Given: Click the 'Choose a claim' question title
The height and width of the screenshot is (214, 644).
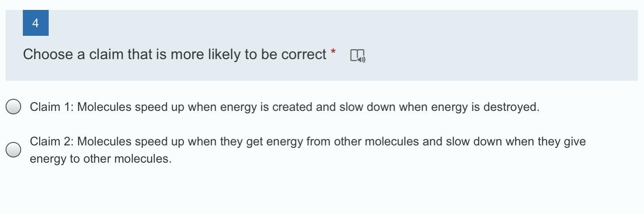Looking at the screenshot, I should point(175,55).
